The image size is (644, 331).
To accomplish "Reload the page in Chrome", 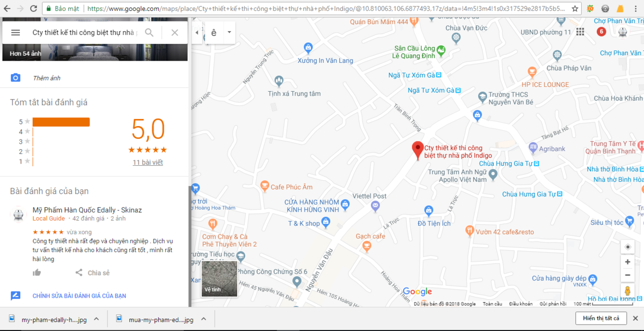I will 33,9.
